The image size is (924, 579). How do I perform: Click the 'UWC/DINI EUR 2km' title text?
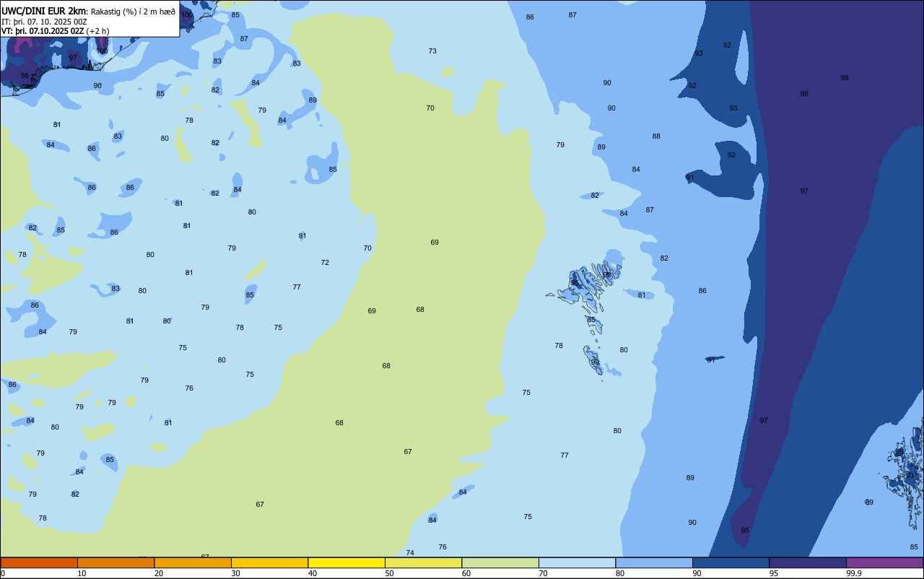[43, 11]
